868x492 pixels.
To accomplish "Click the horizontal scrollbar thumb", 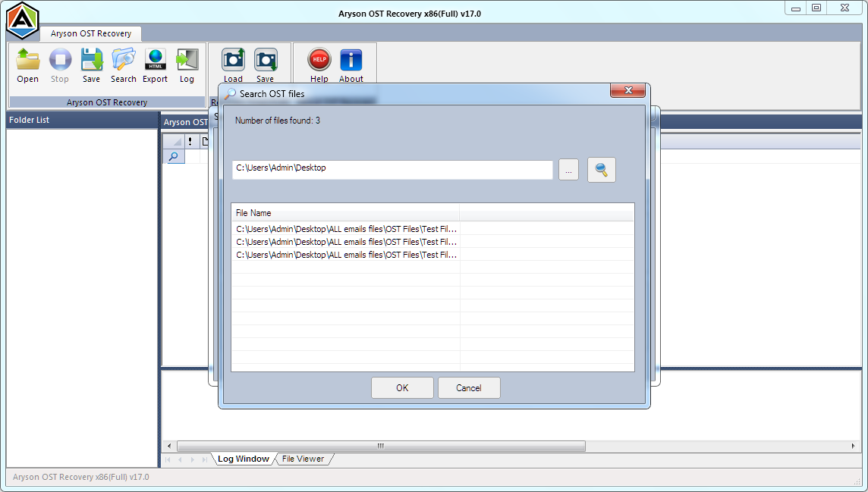I will 381,446.
